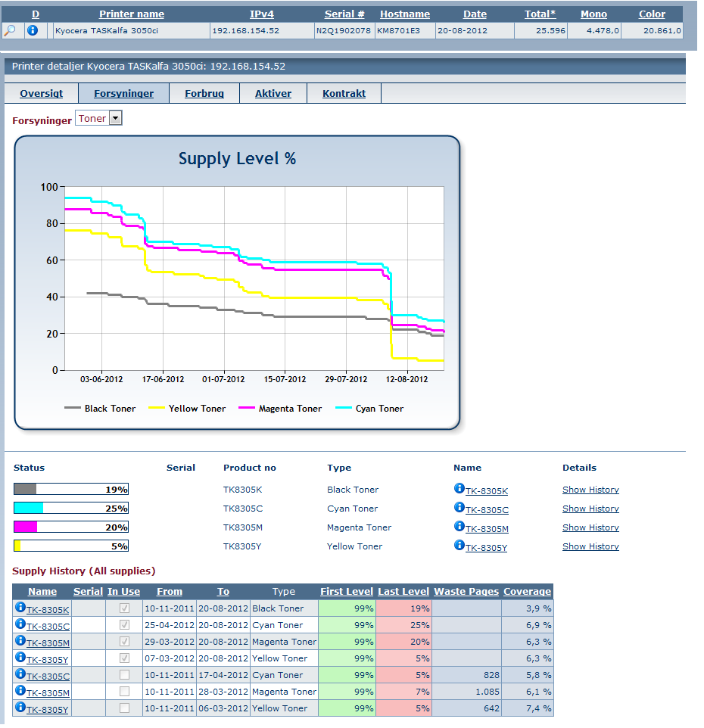Show History for Black Toner
704x728 pixels.
tap(590, 490)
